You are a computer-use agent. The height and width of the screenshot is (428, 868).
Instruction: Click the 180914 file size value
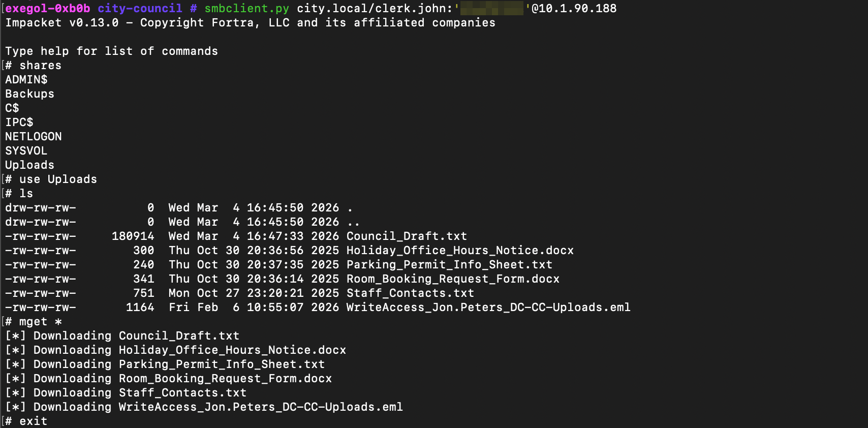[133, 236]
